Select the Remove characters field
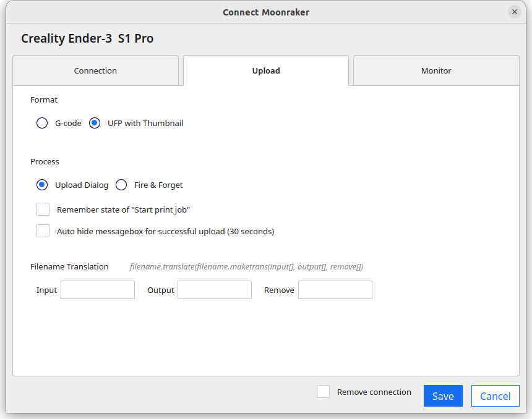This screenshot has height=419, width=532. 335,290
